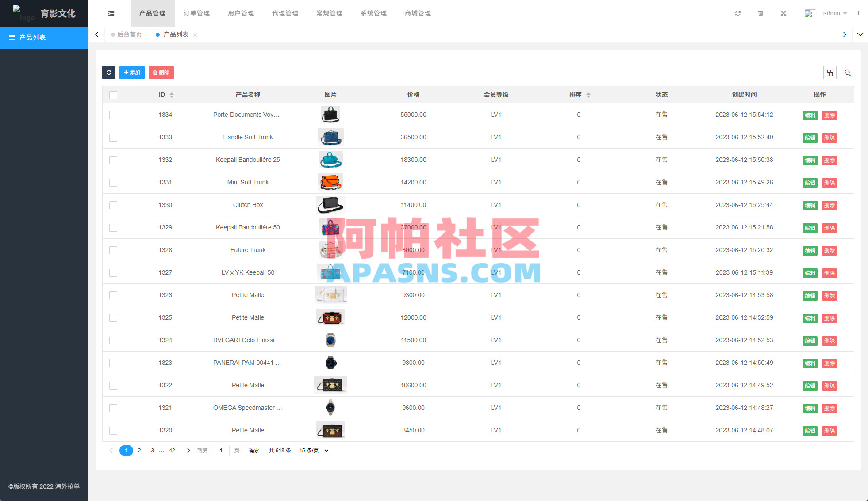Image resolution: width=868 pixels, height=501 pixels.
Task: Edit the Handle Soft Trunk product
Action: 810,138
